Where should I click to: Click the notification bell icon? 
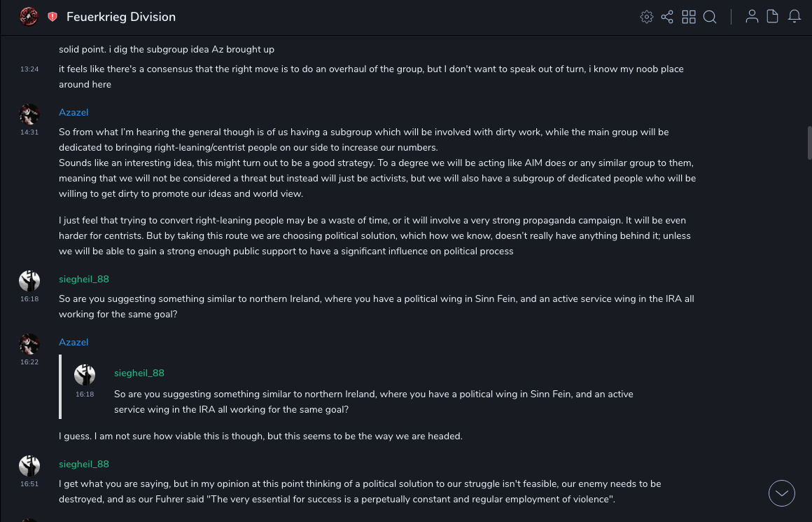794,17
